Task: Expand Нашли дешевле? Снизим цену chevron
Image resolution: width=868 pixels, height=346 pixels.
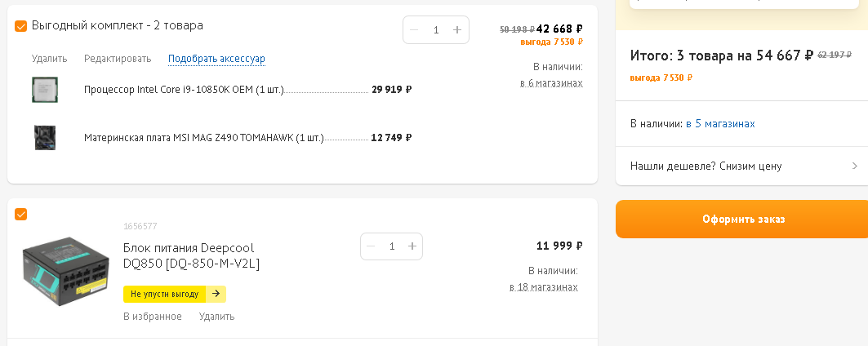Action: pyautogui.click(x=854, y=166)
